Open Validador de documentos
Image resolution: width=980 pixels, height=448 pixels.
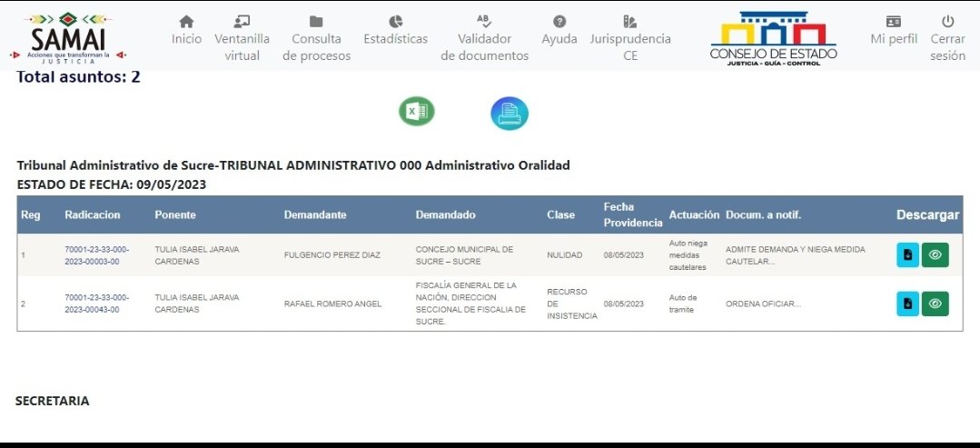pos(484,38)
